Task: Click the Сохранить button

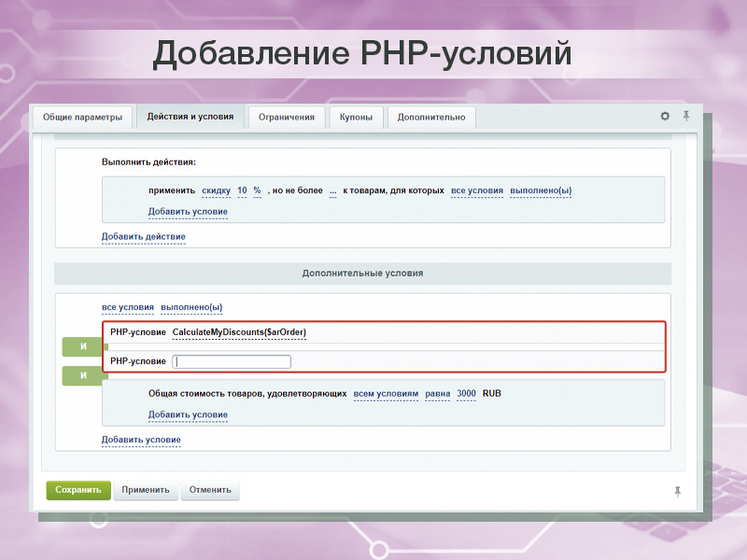Action: point(78,490)
